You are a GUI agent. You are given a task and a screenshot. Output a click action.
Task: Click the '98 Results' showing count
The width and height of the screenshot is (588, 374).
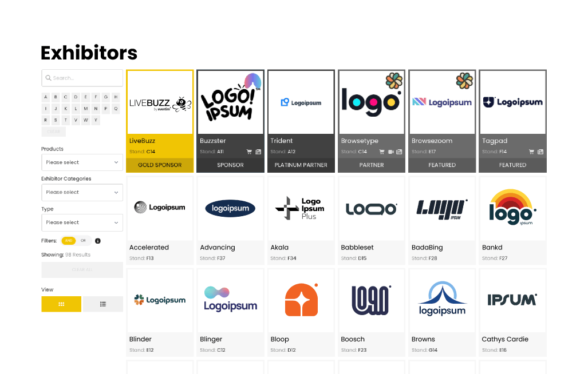coord(78,254)
